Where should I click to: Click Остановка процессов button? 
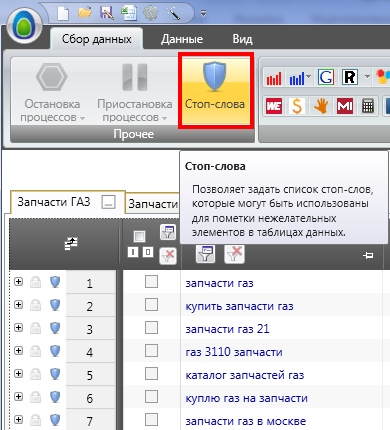52,93
